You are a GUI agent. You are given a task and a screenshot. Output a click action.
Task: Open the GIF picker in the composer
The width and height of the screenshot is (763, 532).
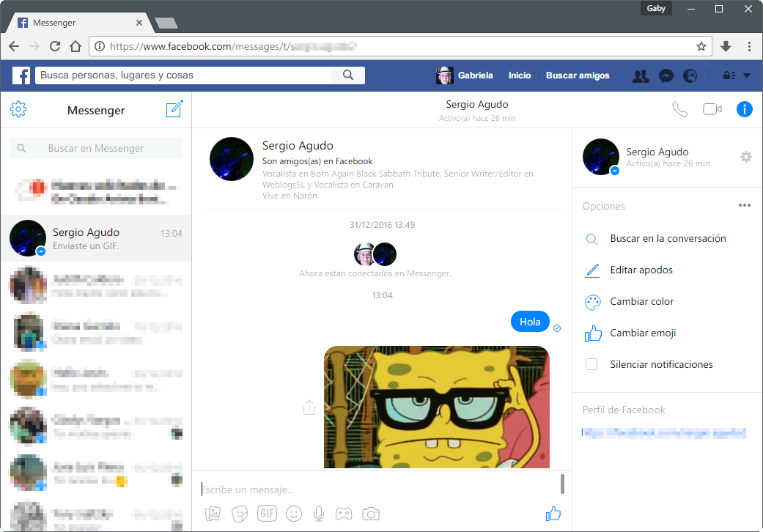pos(267,514)
